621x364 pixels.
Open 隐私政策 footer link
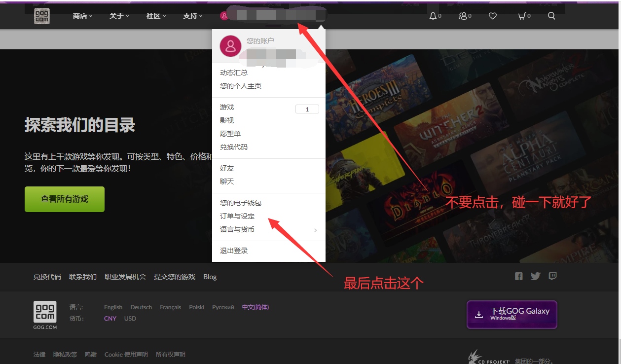[65, 354]
